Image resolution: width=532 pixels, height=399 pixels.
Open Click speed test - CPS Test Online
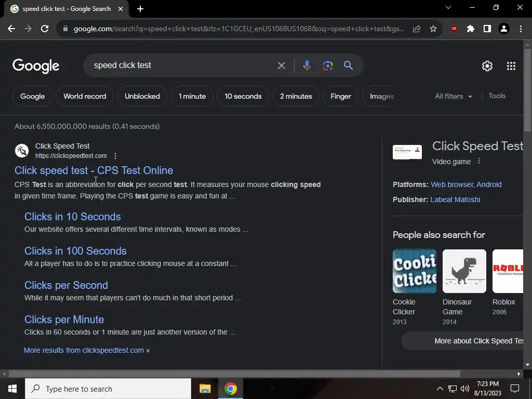(x=94, y=170)
